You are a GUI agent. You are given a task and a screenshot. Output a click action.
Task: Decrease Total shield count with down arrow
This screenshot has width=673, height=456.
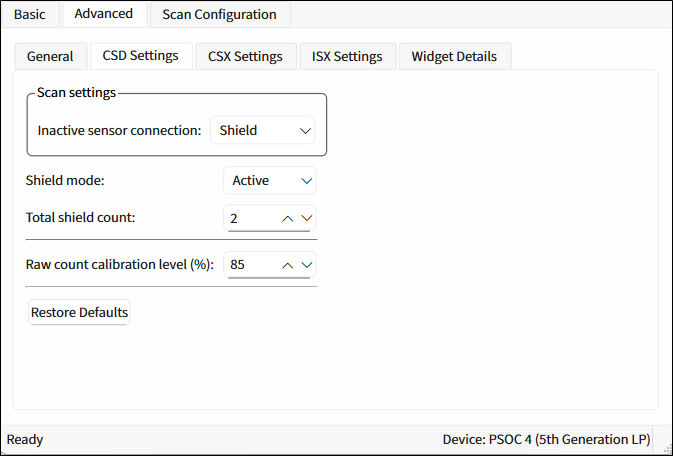[x=307, y=218]
